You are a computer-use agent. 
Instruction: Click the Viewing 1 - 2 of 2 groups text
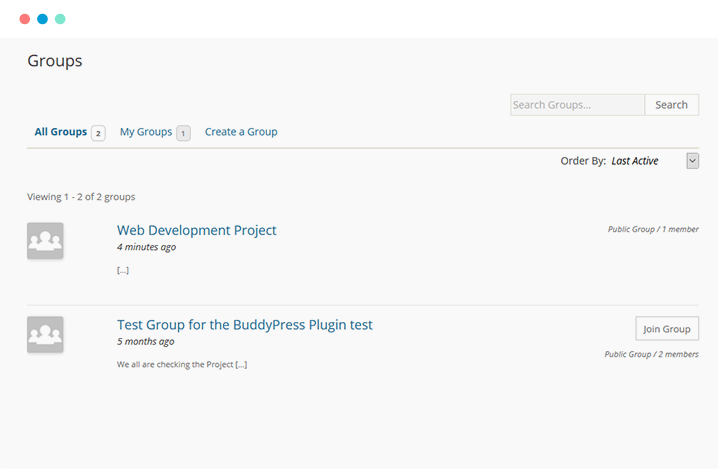pyautogui.click(x=81, y=197)
